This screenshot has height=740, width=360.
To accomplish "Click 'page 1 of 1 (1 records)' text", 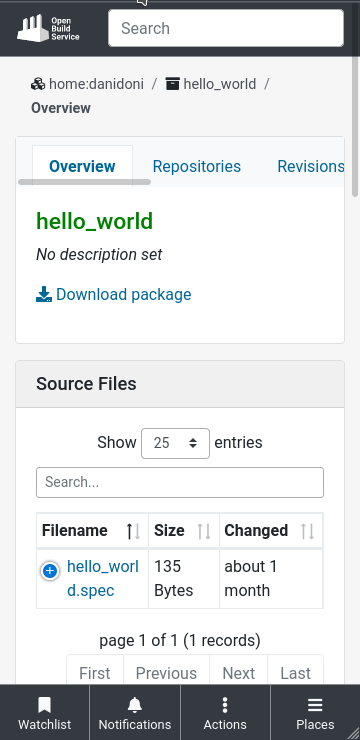I will point(180,640).
